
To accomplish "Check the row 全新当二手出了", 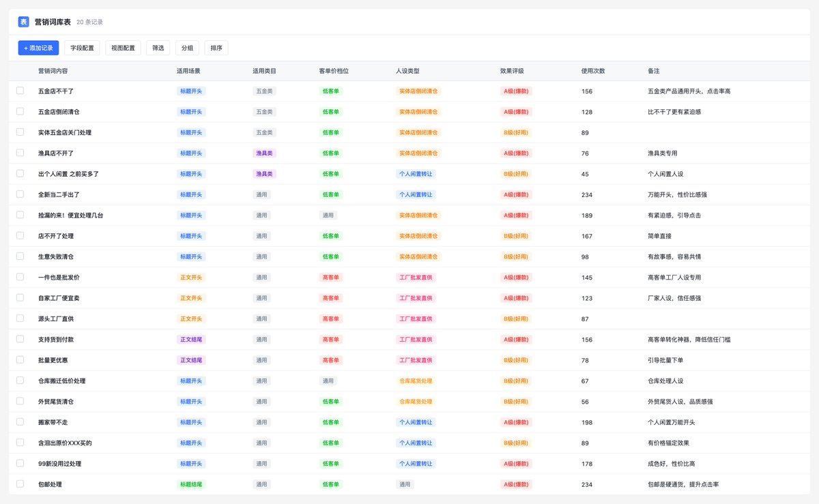I will click(x=20, y=194).
